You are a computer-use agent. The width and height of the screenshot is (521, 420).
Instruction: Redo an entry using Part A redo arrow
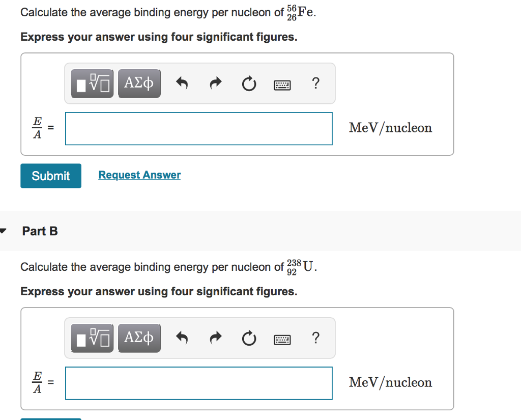(x=215, y=83)
